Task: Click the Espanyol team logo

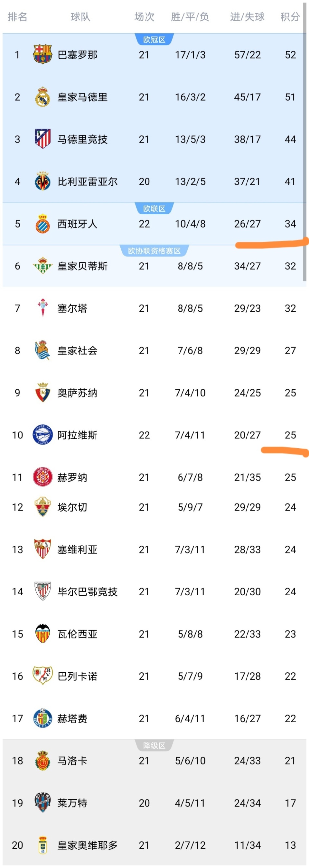Action: [42, 224]
